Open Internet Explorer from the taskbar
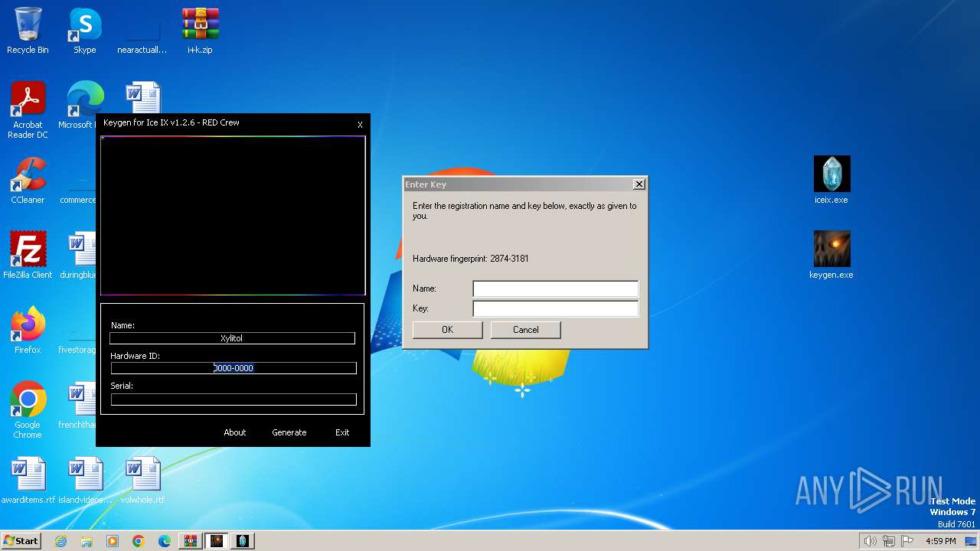 click(60, 541)
